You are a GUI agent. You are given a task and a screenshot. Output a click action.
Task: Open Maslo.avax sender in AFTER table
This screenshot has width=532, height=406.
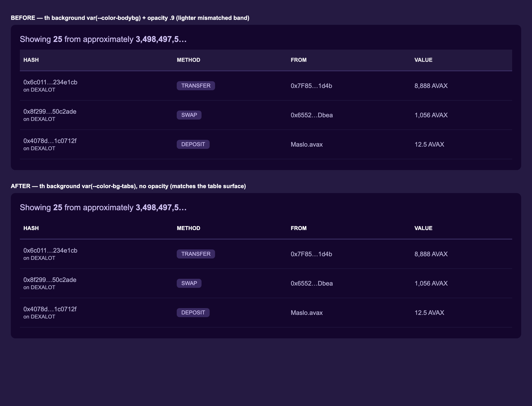[x=306, y=313]
